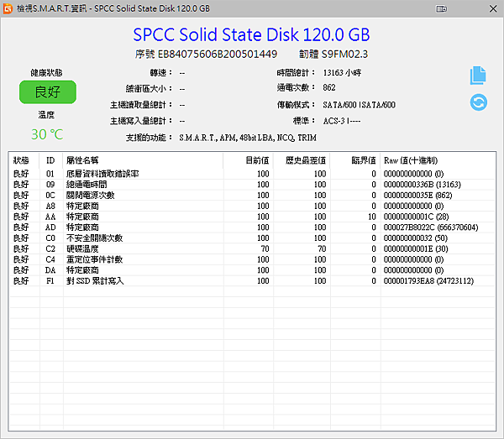Viewport: 504px width, 439px height.
Task: Select row C0 不安全關機次數
Action: tap(252, 238)
